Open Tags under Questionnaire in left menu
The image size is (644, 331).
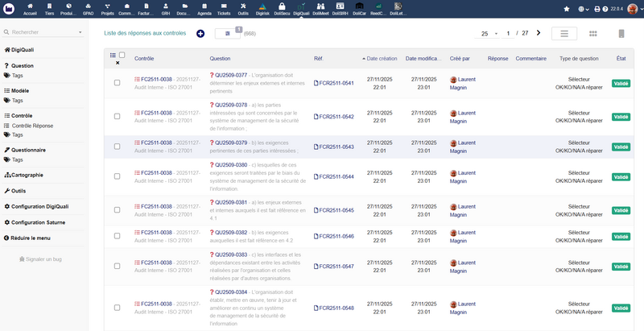(17, 159)
